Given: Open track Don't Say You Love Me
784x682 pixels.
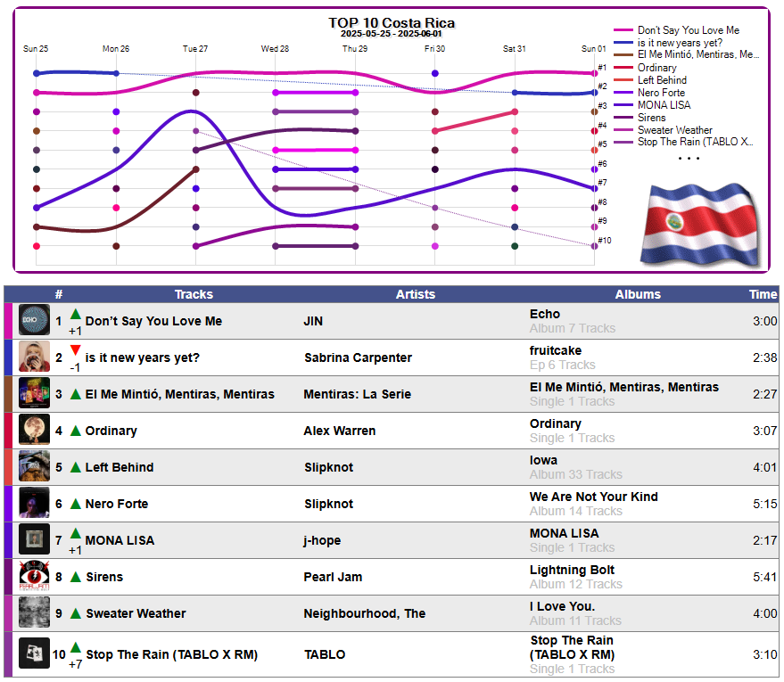Looking at the screenshot, I should [153, 321].
